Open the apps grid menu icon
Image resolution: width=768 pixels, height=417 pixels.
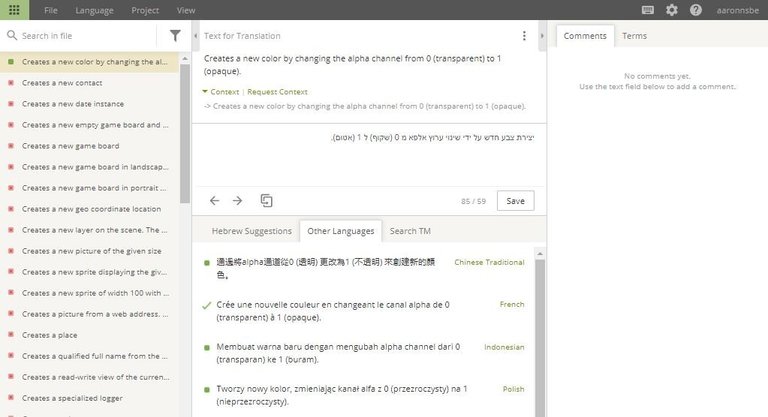14,10
